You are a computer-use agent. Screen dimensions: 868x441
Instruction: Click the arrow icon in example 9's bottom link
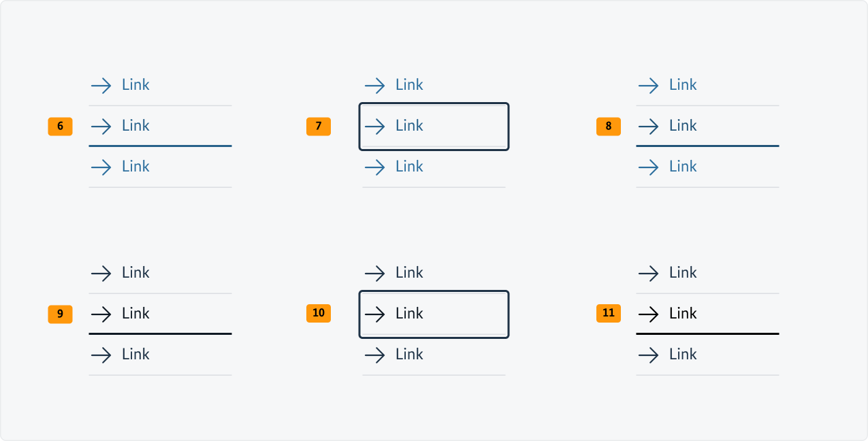[x=101, y=355]
